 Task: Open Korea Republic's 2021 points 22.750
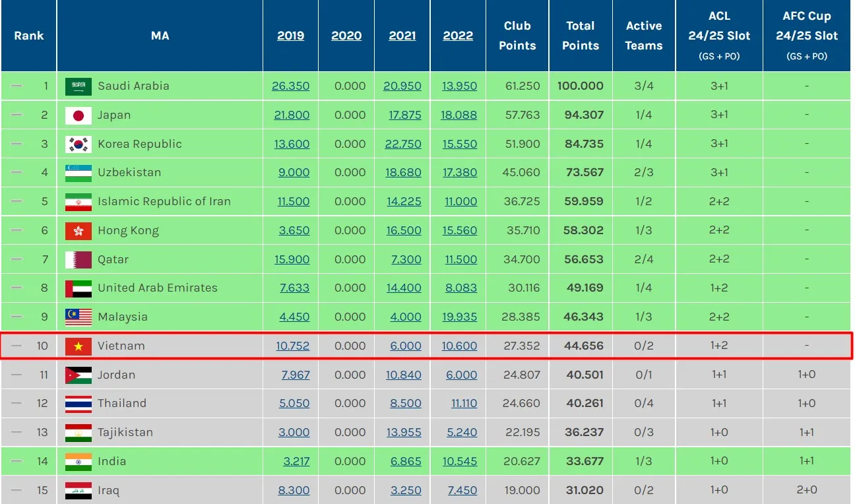[x=402, y=144]
